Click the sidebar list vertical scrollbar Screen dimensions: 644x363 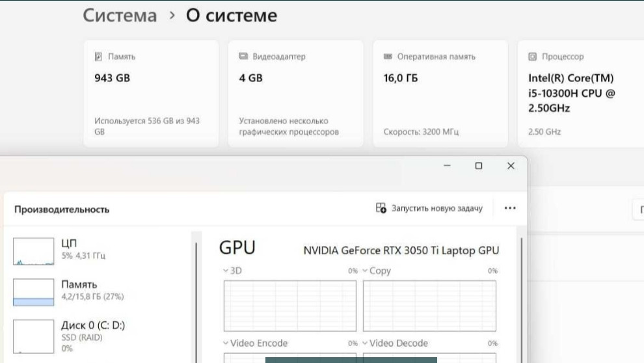(x=196, y=302)
